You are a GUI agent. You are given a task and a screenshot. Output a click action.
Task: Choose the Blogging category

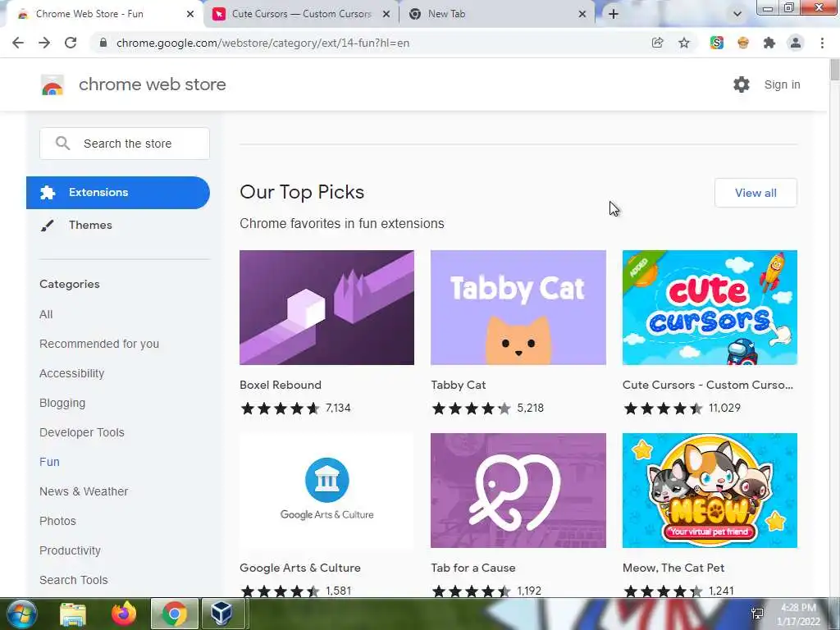click(62, 403)
